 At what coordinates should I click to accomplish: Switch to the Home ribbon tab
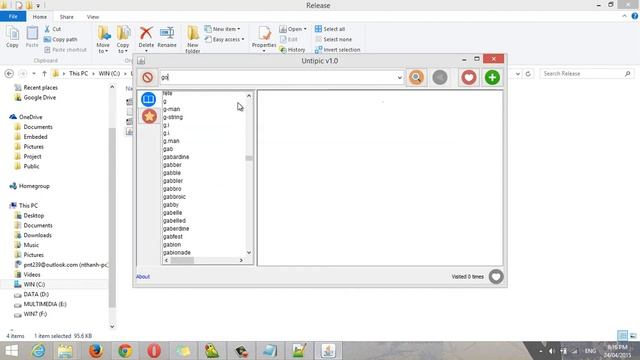40,17
